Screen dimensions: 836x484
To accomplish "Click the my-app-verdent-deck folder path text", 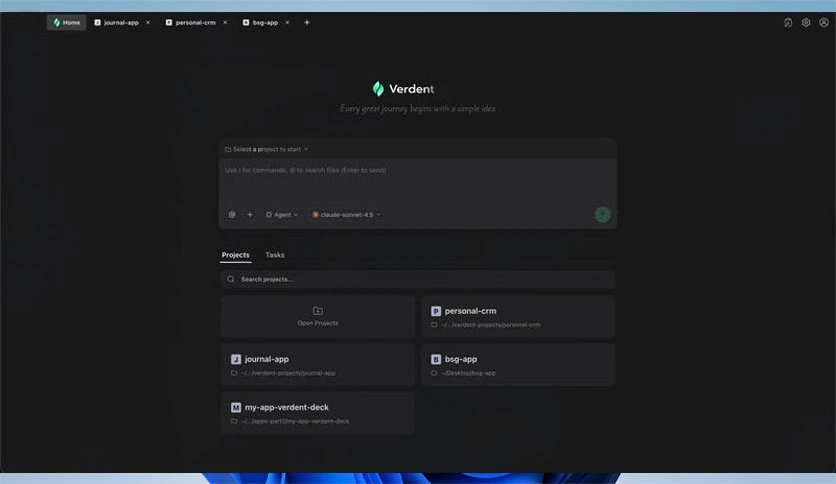I will (x=295, y=421).
